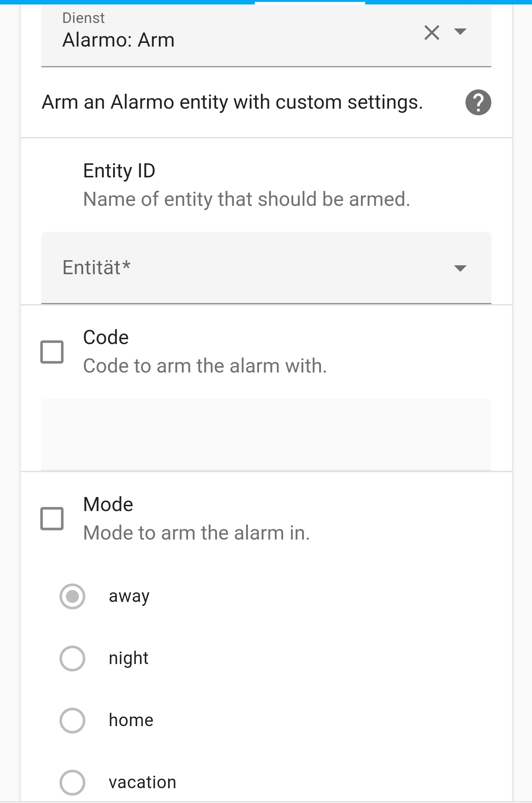Select the away arming mode
The image size is (532, 803).
point(72,596)
